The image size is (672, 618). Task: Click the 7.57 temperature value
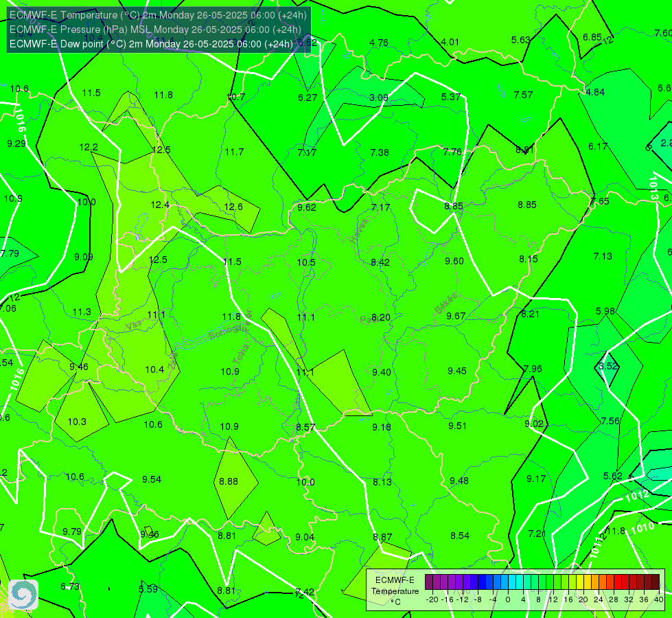pos(523,95)
